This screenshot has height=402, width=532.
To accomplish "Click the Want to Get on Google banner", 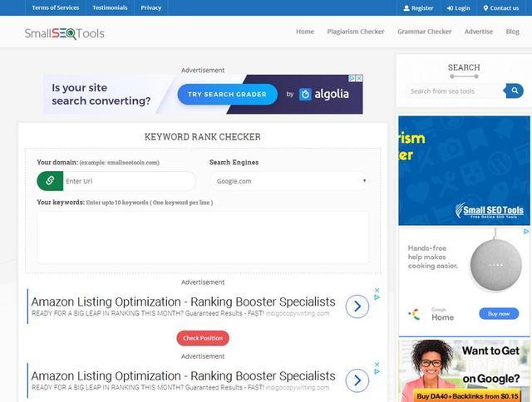I will 464,370.
